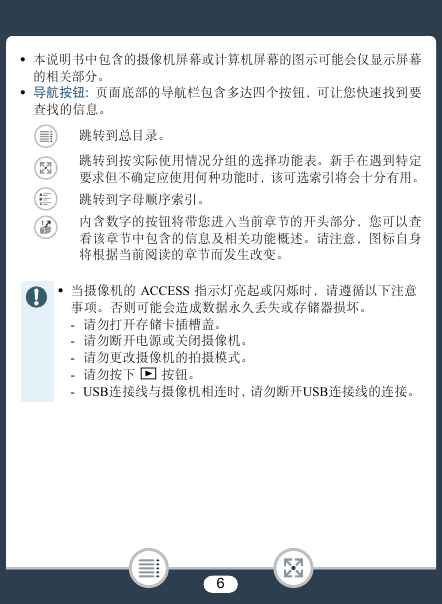442x604 pixels.
Task: Click the text 跳转到字母顺序索引
Action: [141, 200]
